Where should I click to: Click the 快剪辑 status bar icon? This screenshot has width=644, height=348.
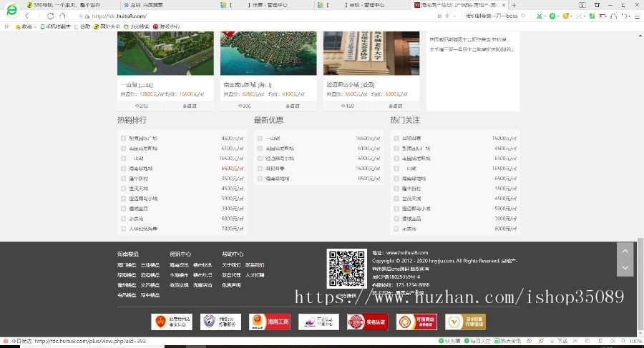click(x=449, y=341)
